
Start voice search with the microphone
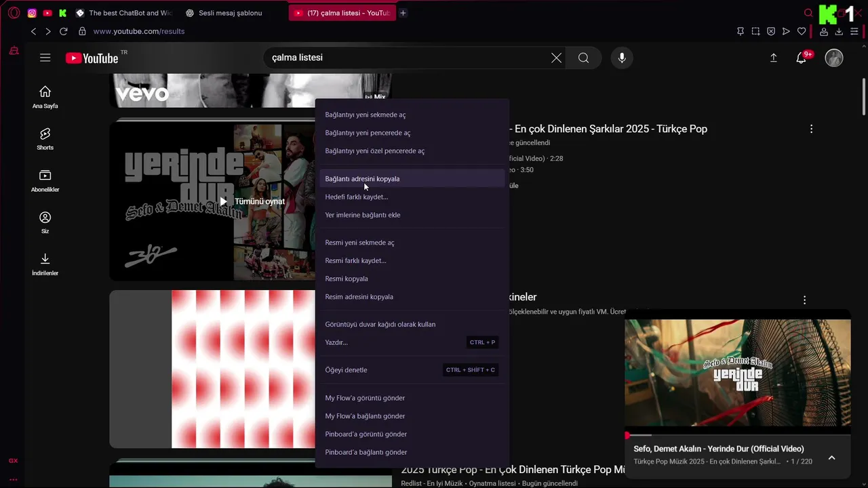pyautogui.click(x=622, y=58)
